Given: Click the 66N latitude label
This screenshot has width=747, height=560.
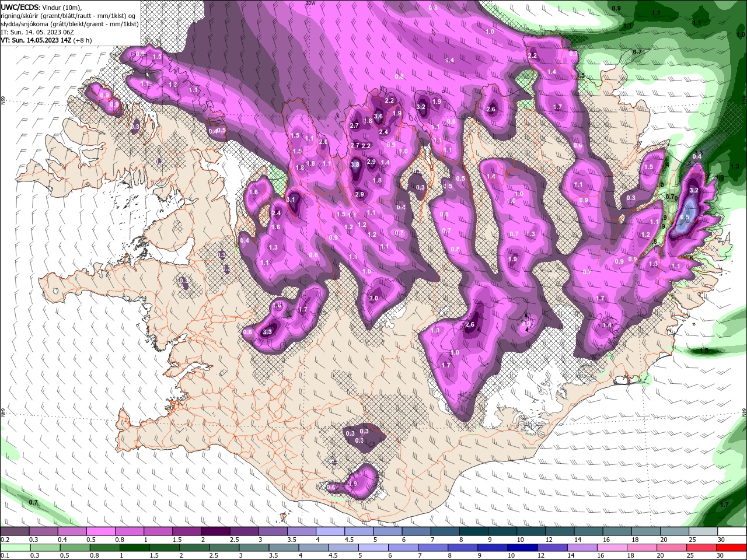Looking at the screenshot, I should (3, 100).
